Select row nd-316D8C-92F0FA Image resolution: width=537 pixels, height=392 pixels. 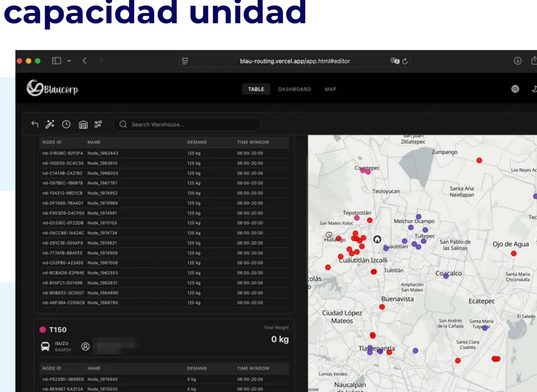164,153
